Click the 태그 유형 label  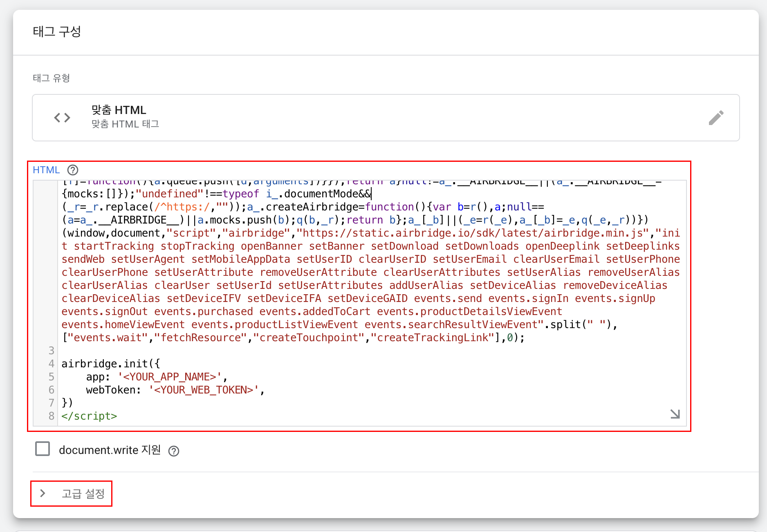coord(52,78)
